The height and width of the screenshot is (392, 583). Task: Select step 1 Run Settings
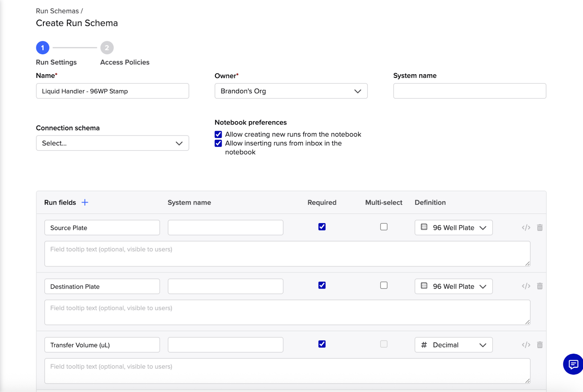pyautogui.click(x=43, y=48)
